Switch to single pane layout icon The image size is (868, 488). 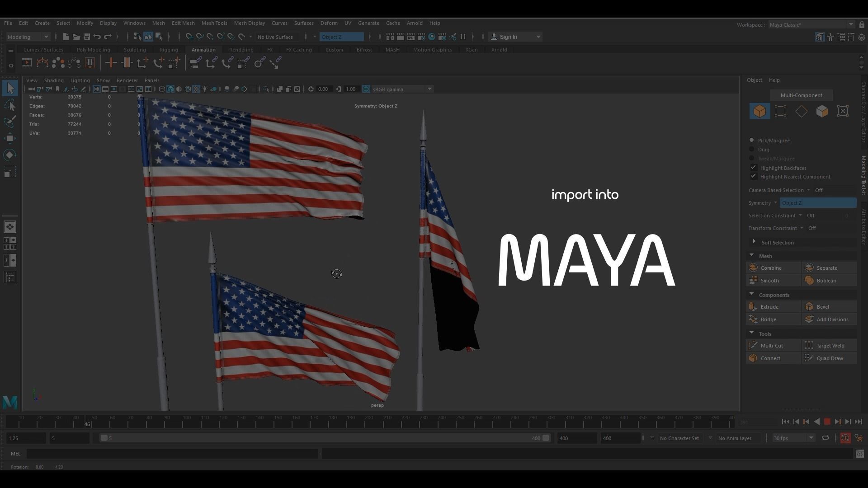[10, 227]
